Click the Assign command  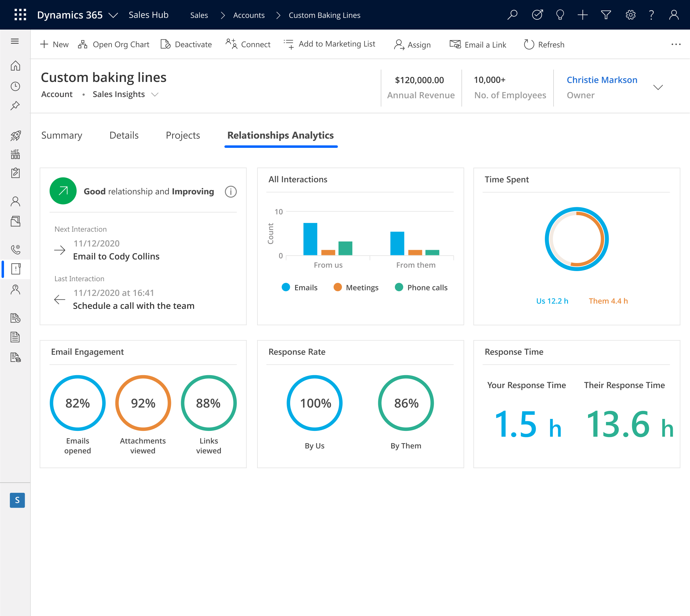click(x=412, y=45)
